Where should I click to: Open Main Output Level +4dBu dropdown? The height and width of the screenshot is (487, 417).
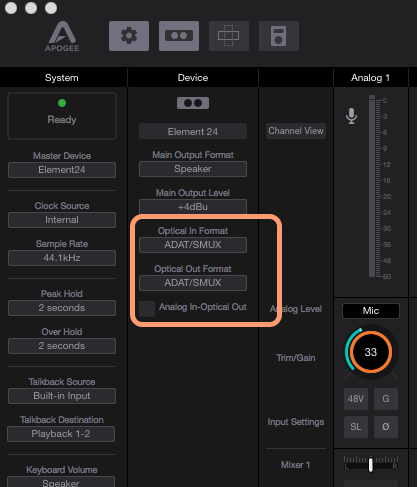[x=193, y=207]
